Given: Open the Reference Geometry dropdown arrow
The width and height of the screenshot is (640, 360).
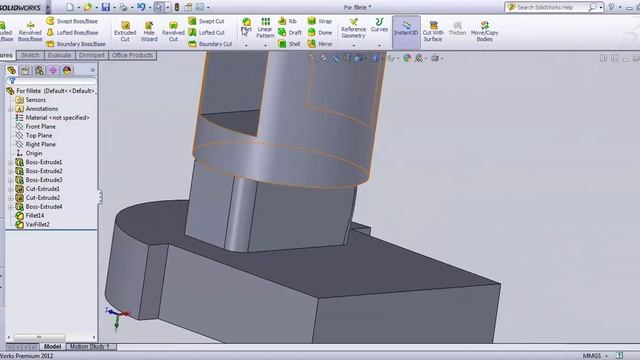Looking at the screenshot, I should click(353, 45).
